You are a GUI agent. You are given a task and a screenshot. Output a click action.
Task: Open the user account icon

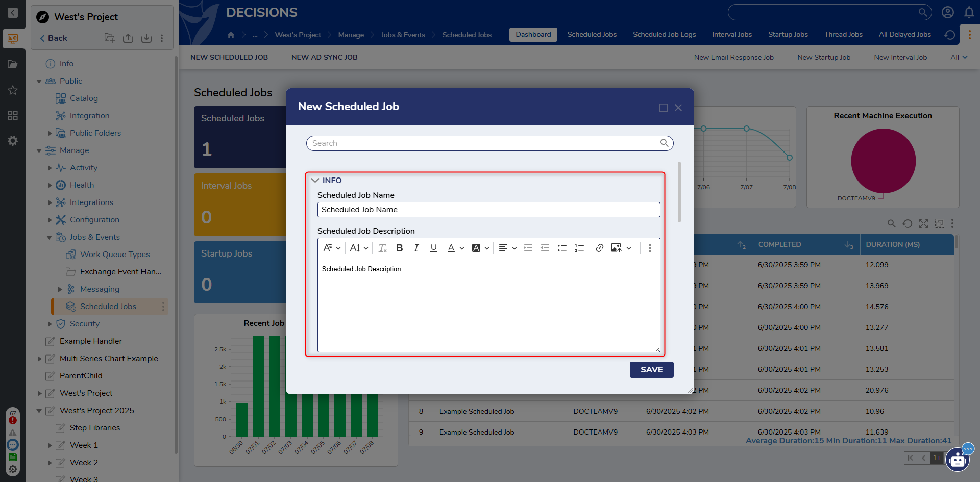[948, 12]
